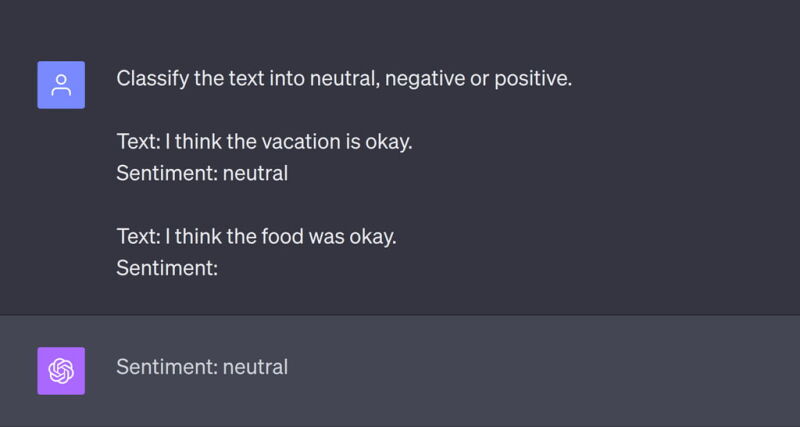Click the word "vacation" in the example
This screenshot has height=427, width=800.
(x=300, y=142)
